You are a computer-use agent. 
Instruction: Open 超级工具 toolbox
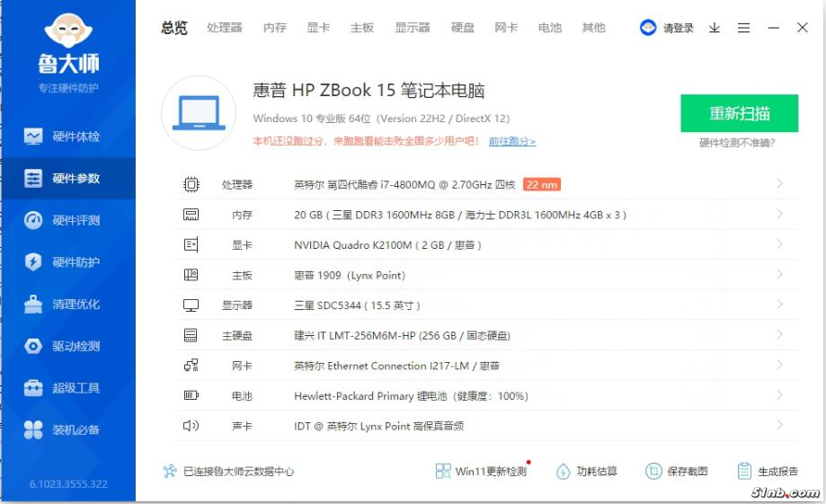(x=67, y=388)
